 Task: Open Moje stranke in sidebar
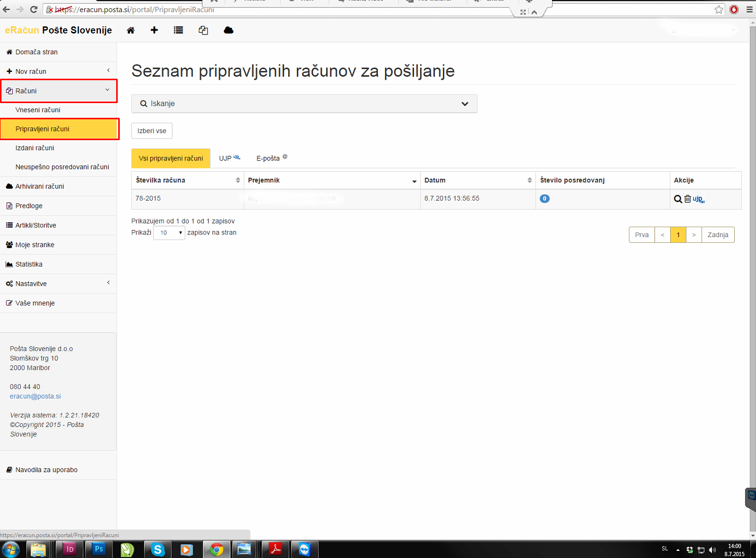click(x=58, y=245)
